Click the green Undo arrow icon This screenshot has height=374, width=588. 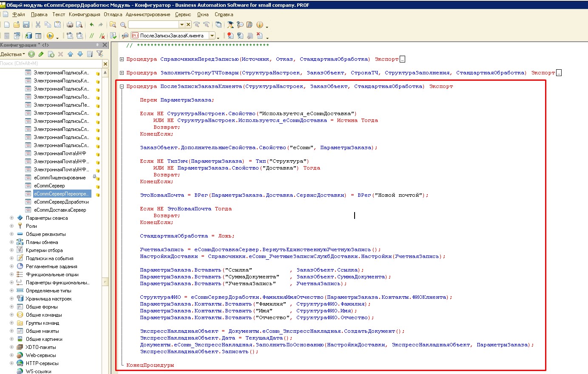coord(91,25)
